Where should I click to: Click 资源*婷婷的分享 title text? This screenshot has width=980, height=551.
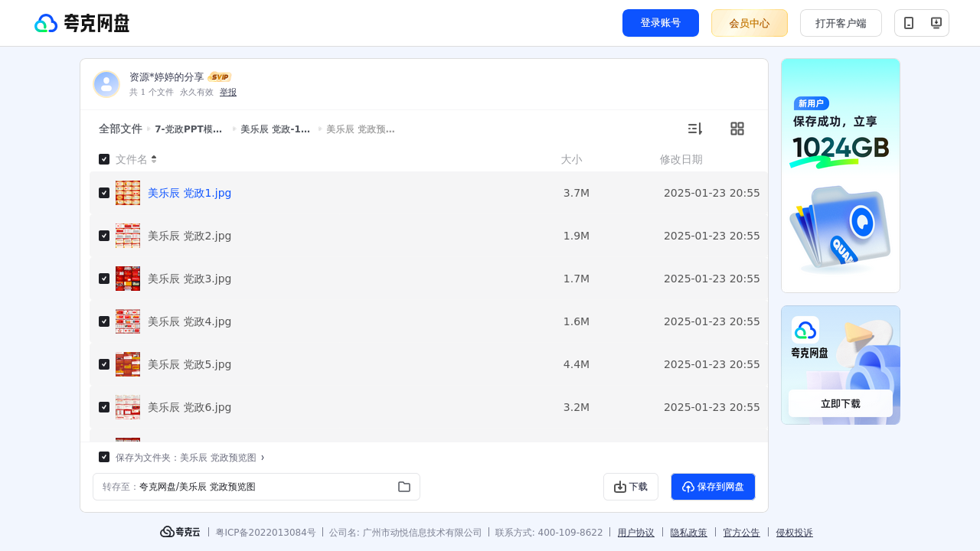point(167,77)
